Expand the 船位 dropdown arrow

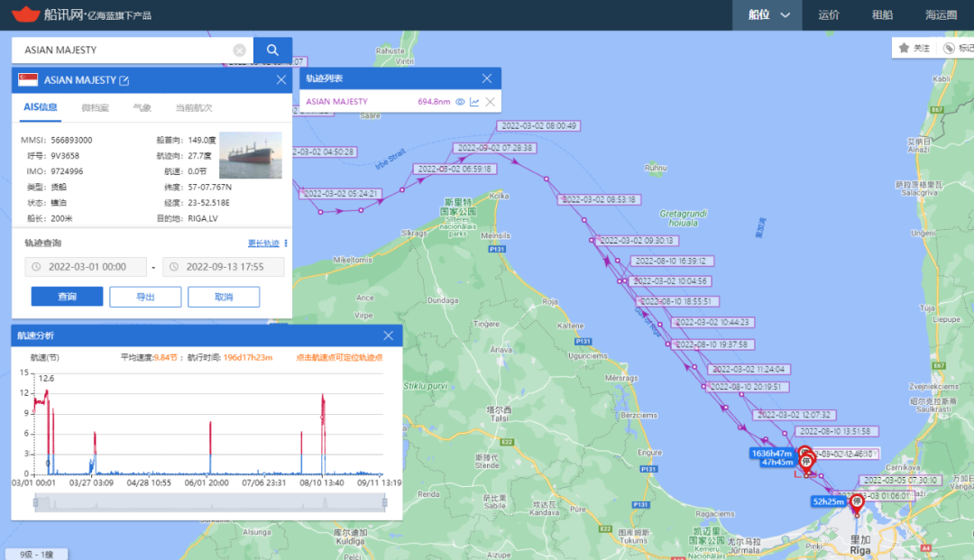tap(786, 15)
